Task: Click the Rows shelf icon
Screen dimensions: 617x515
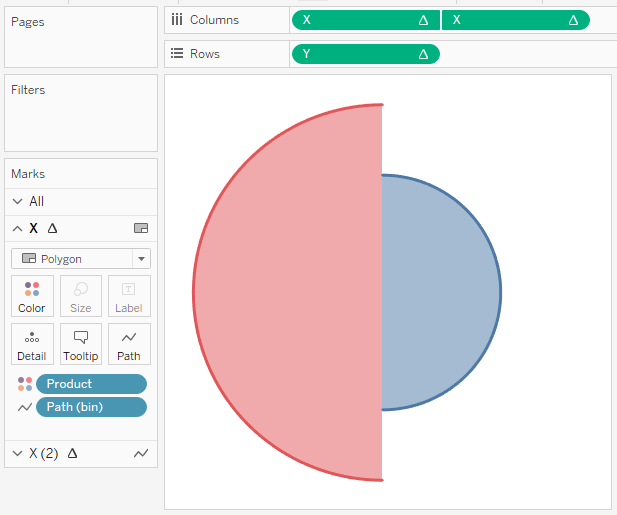Action: point(177,53)
